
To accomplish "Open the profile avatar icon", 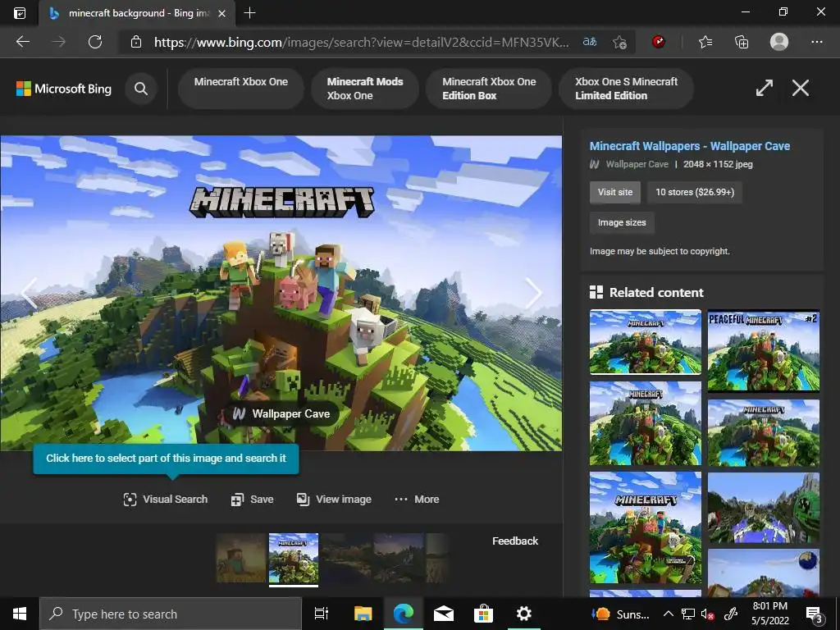I will pyautogui.click(x=779, y=42).
